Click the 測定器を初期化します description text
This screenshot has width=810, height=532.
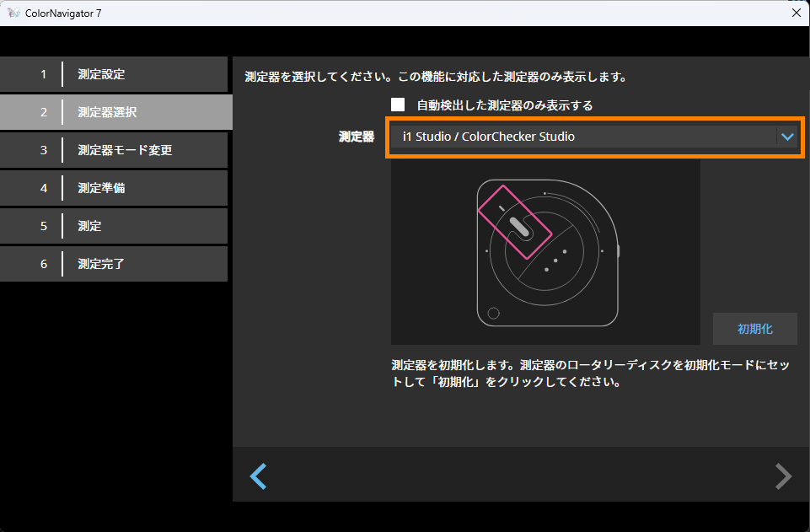click(591, 373)
